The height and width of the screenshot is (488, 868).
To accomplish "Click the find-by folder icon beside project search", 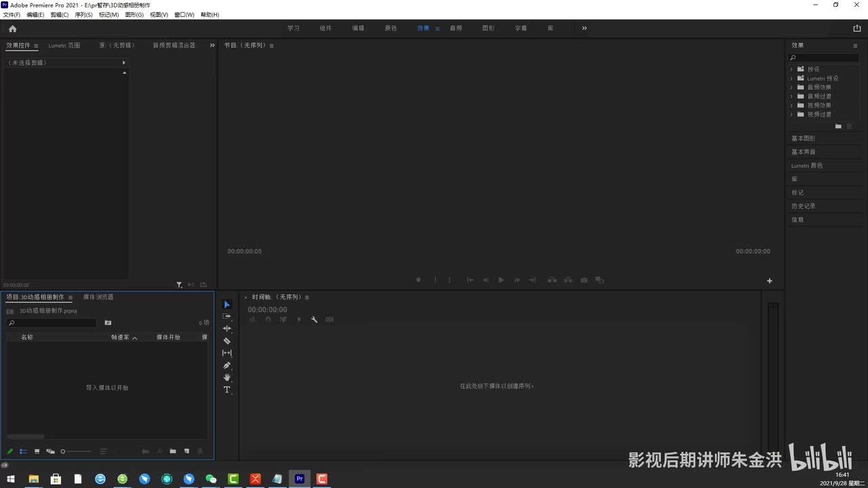I will [x=108, y=323].
